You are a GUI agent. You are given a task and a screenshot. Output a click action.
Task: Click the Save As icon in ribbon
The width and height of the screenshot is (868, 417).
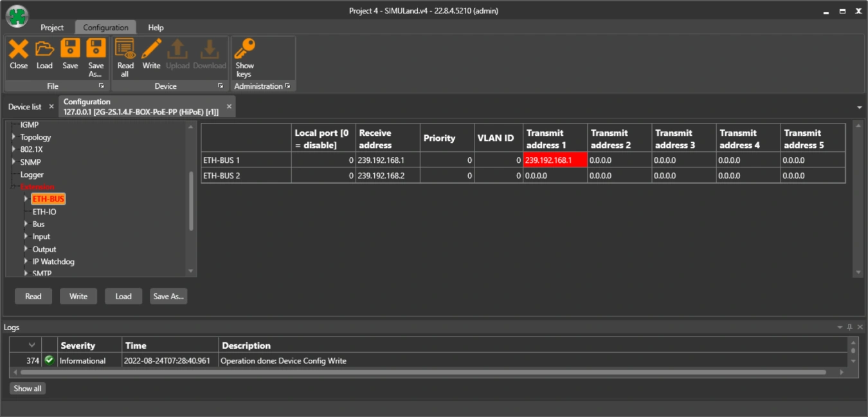coord(96,50)
